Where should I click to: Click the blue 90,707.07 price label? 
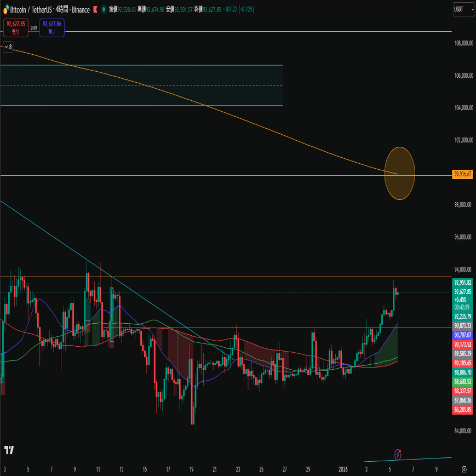[462, 335]
